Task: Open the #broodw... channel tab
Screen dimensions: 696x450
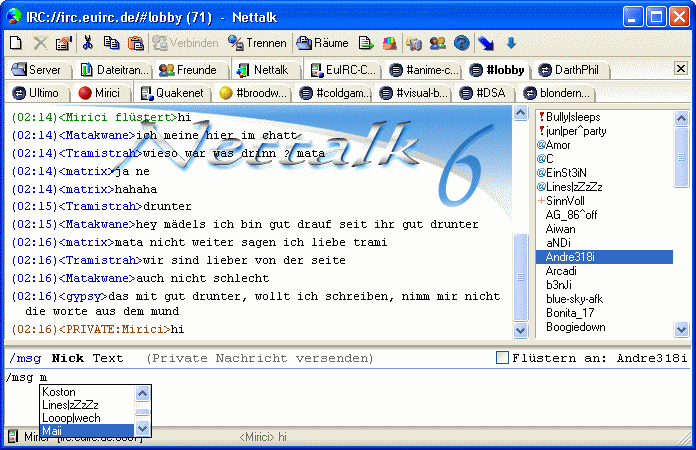Action: (253, 93)
